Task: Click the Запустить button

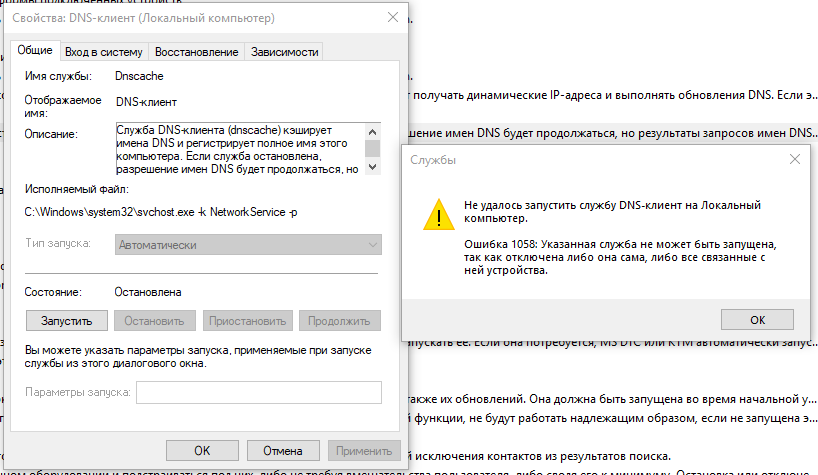Action: [67, 321]
